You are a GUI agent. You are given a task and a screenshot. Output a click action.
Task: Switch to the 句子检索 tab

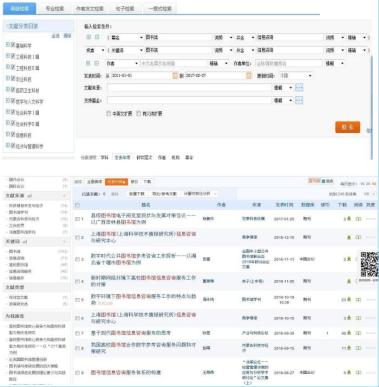tap(125, 9)
